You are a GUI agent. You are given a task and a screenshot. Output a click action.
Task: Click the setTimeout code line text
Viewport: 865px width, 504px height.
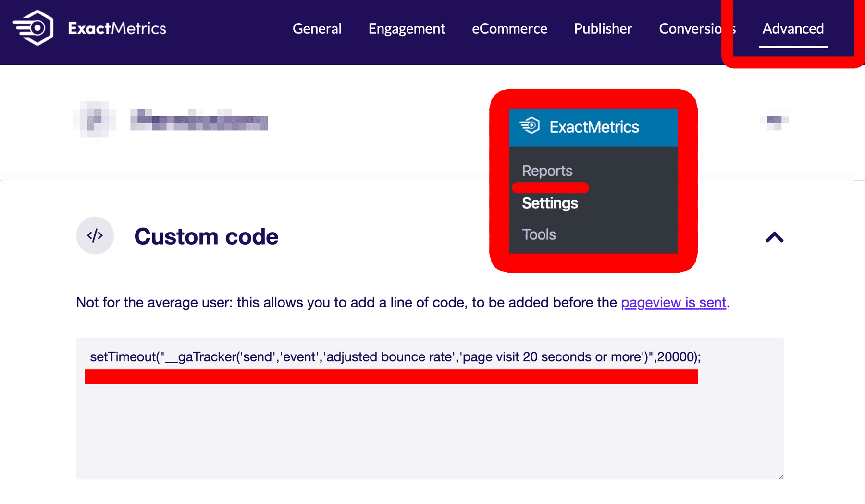click(395, 357)
